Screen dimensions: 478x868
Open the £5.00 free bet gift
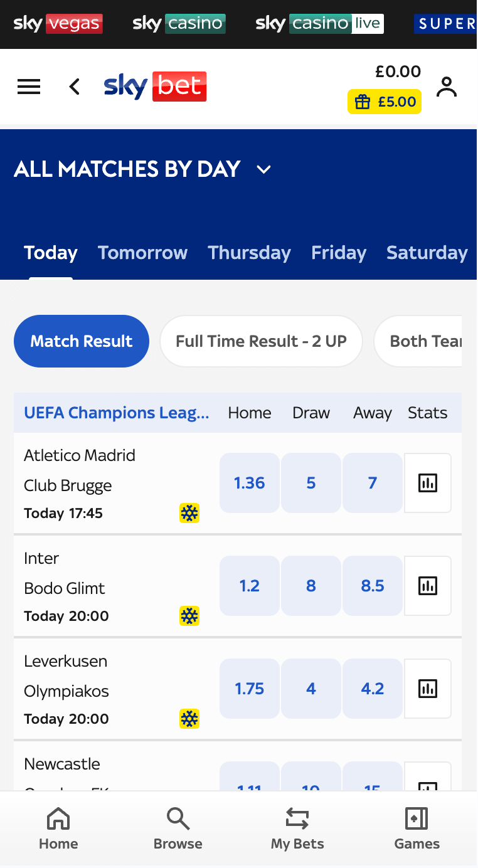click(385, 102)
